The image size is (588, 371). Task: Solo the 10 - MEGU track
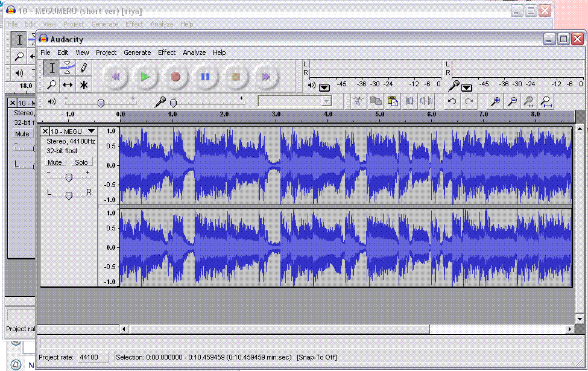click(x=81, y=162)
